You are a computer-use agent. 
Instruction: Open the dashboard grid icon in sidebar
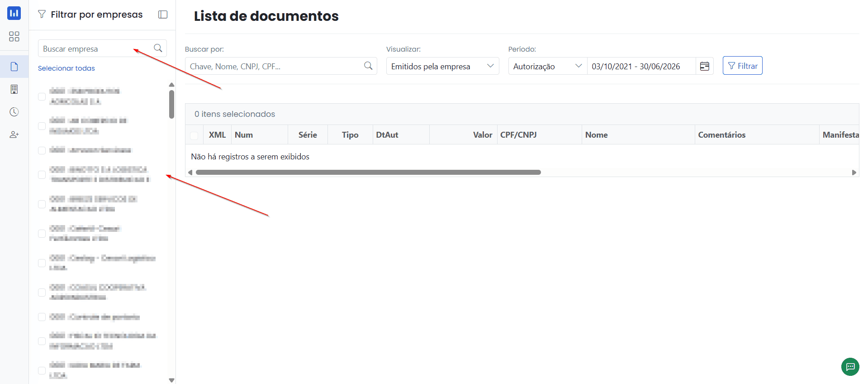(14, 37)
